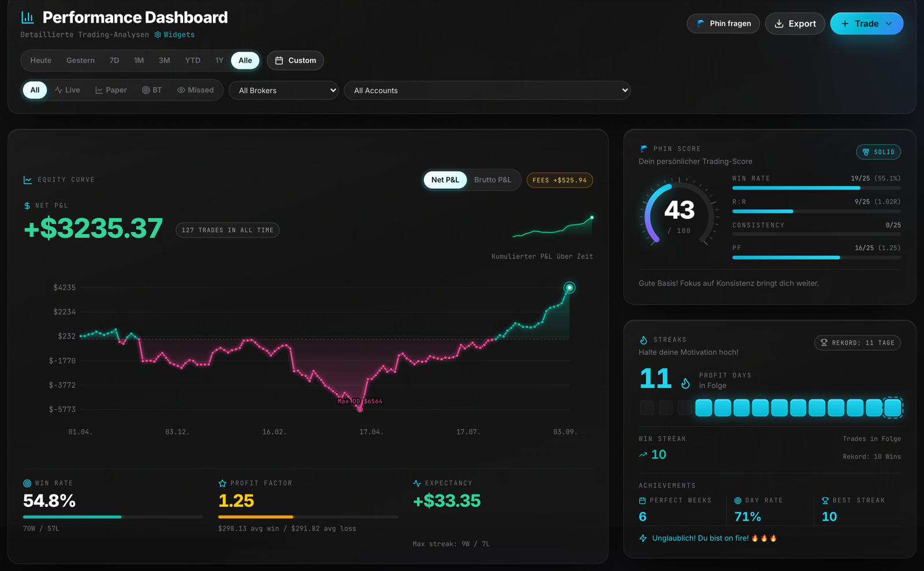Open the All Accounts dropdown
The image size is (924, 571).
487,91
